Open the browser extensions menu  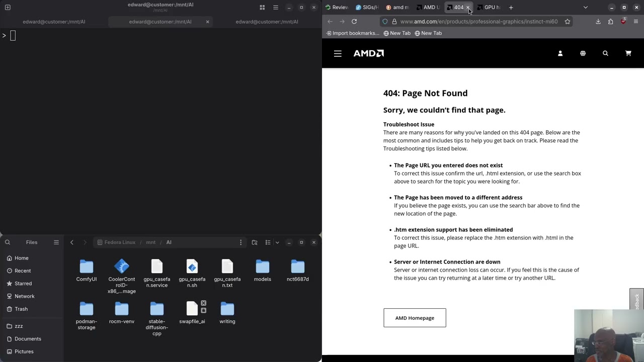(x=611, y=22)
